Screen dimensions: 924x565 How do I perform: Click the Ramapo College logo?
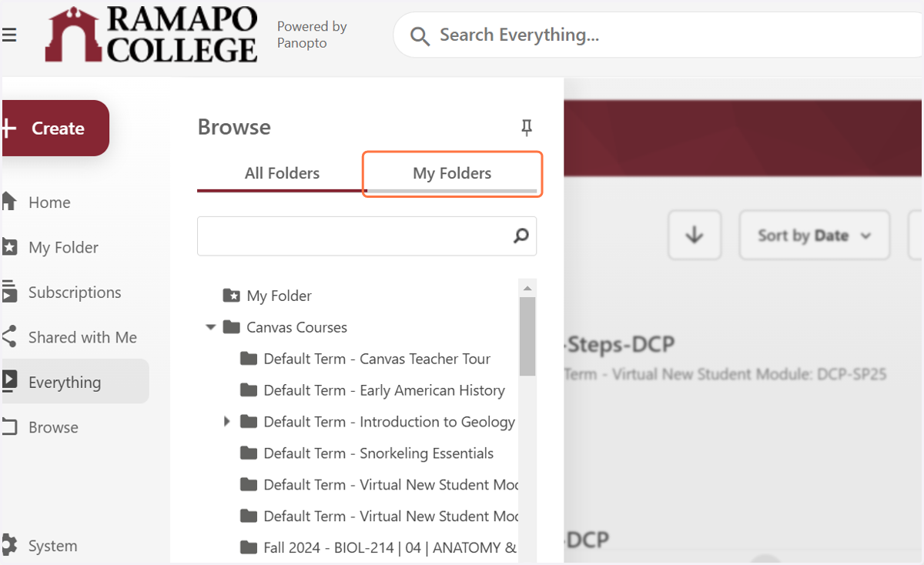pos(151,35)
